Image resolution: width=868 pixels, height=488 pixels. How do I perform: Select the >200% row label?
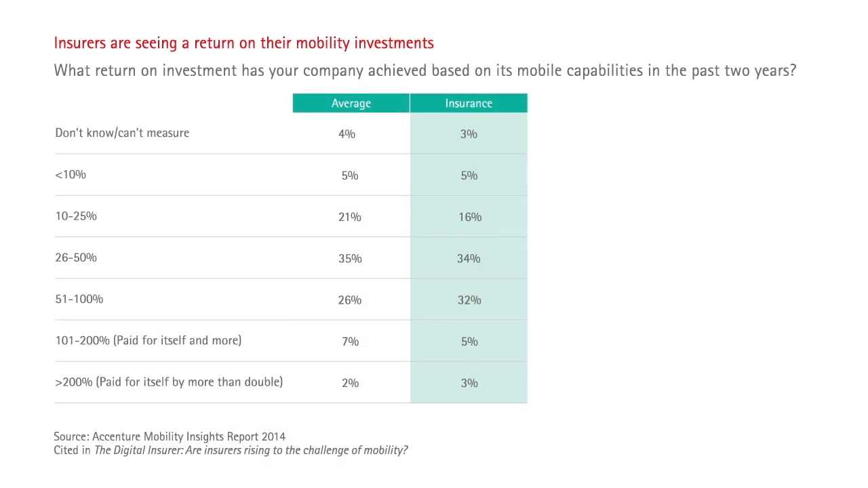coord(169,382)
